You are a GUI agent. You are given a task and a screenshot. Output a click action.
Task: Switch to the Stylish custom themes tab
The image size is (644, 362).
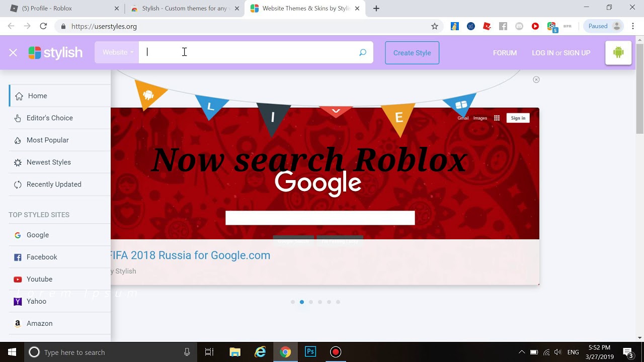tap(185, 9)
